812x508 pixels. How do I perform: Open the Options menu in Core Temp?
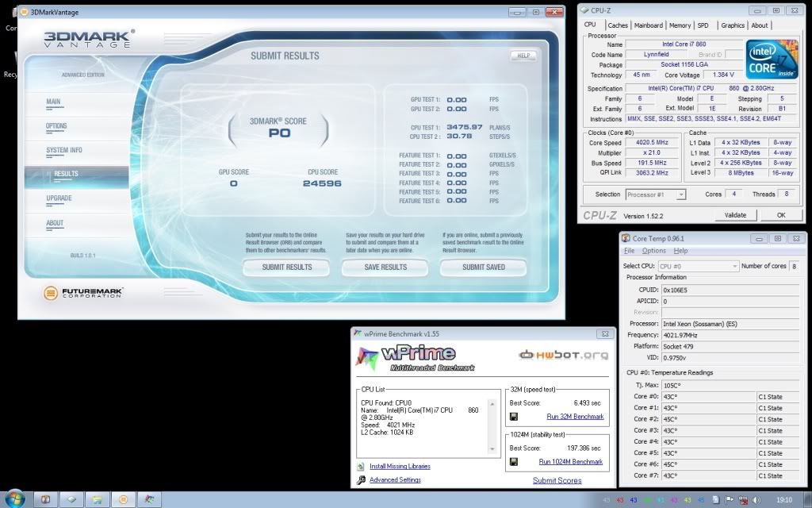coord(654,251)
